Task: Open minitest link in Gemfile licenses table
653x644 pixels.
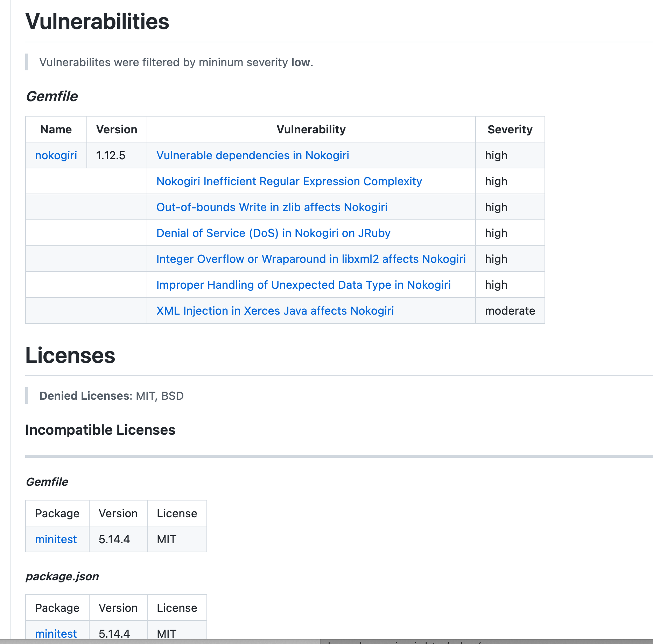Action: pyautogui.click(x=56, y=539)
